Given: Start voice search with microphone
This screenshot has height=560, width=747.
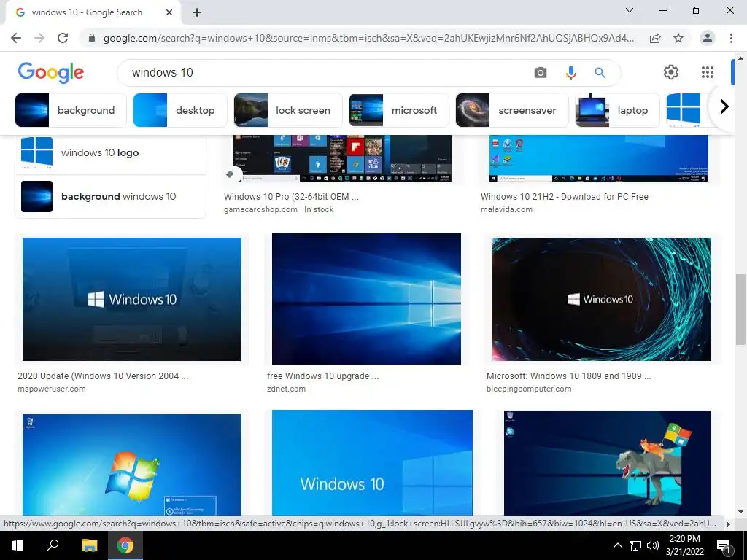Looking at the screenshot, I should [570, 72].
